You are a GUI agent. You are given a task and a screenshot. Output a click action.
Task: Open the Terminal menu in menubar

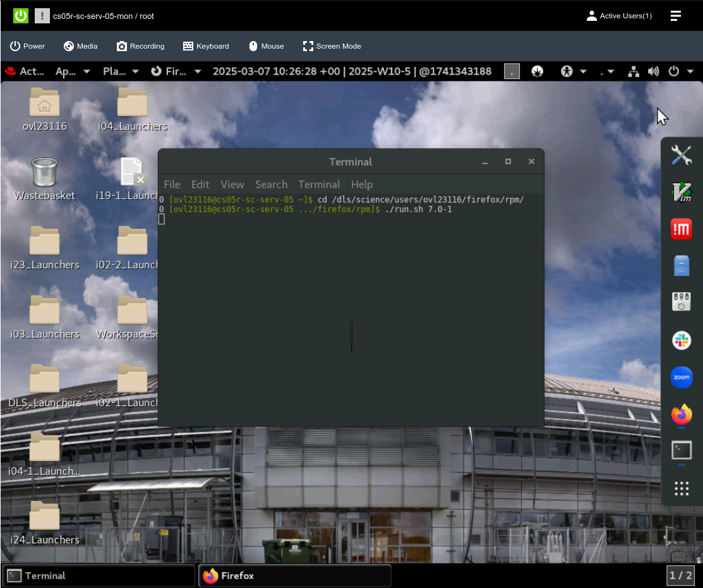click(319, 184)
